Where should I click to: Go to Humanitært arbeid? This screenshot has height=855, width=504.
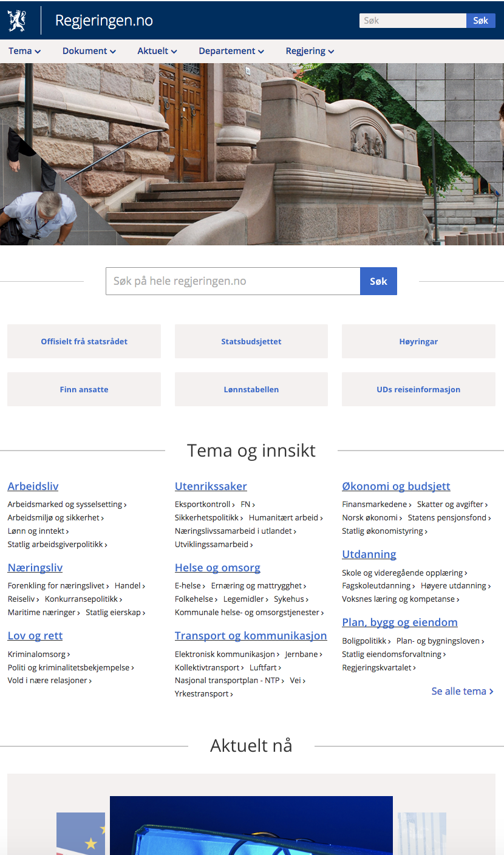[x=286, y=518]
